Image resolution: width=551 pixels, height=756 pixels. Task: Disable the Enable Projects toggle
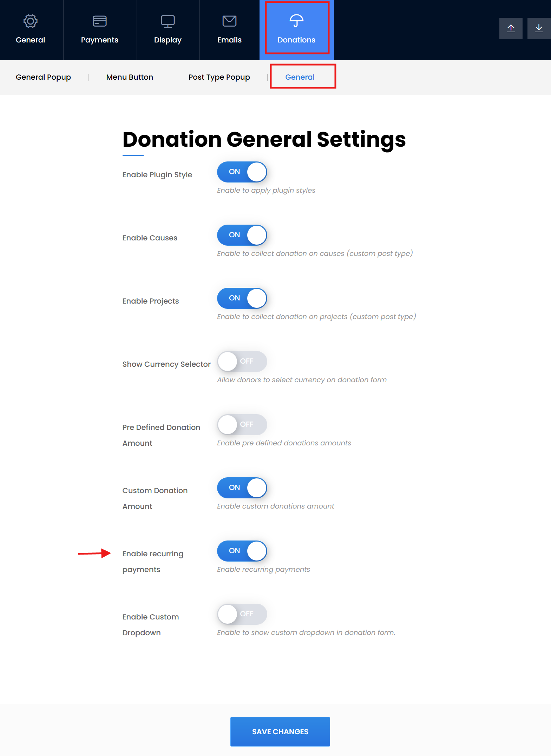242,298
